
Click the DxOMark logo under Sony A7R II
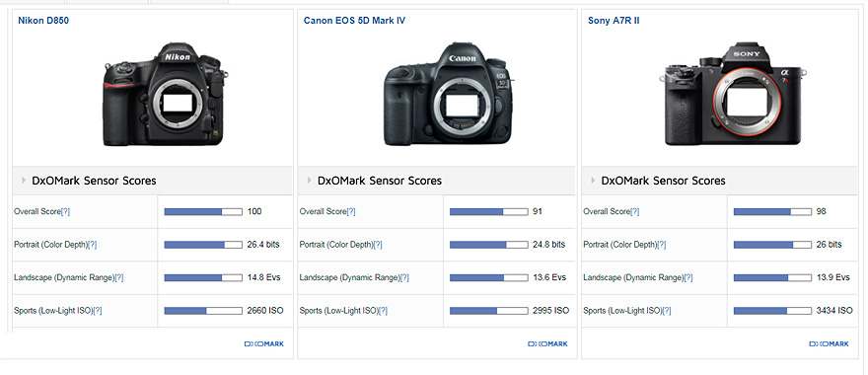829,344
